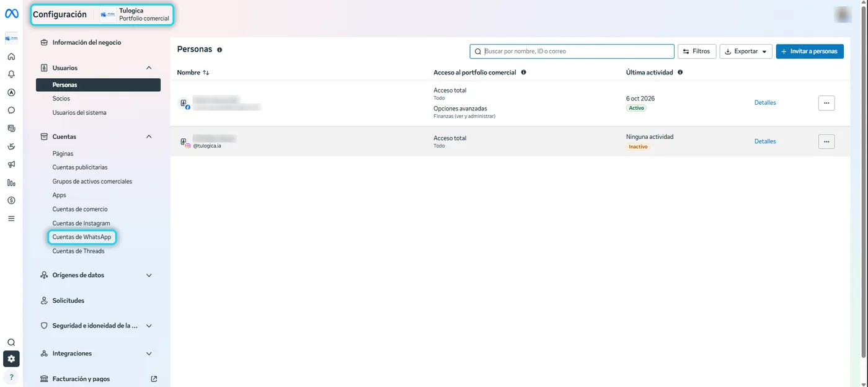868x387 pixels.
Task: Open Grupos de activos comerciales
Action: pyautogui.click(x=92, y=182)
